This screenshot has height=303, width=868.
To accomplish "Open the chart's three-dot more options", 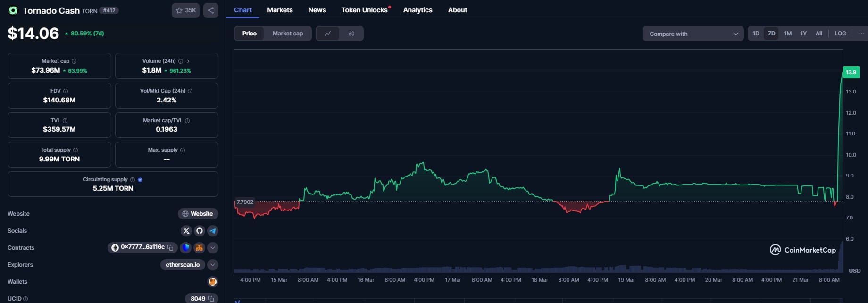I will [861, 34].
